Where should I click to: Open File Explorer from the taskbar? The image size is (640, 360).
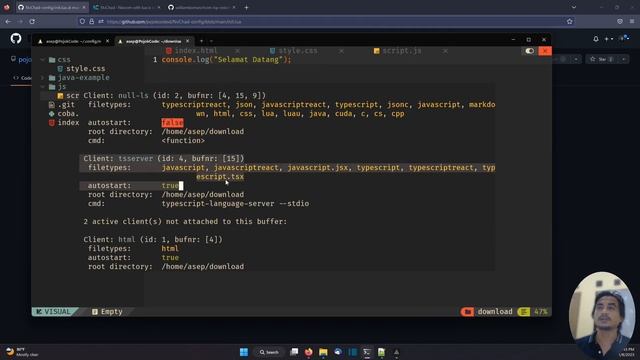(323, 352)
